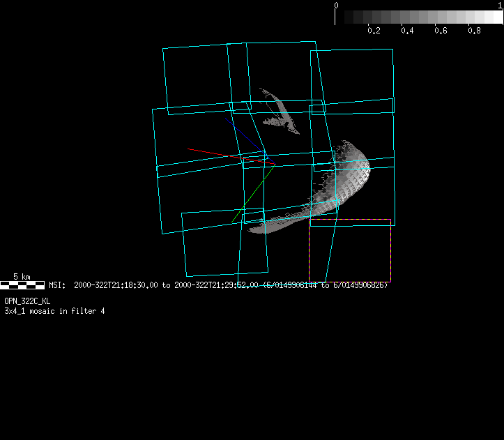Click the colorbar near the 0.4 mark
The width and height of the screenshot is (504, 440).
click(407, 17)
